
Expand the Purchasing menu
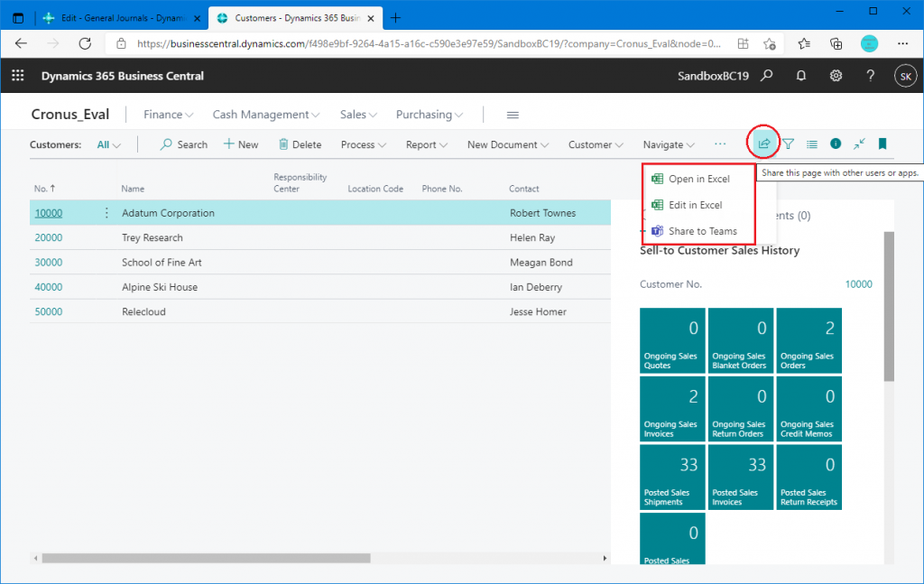[x=429, y=115]
